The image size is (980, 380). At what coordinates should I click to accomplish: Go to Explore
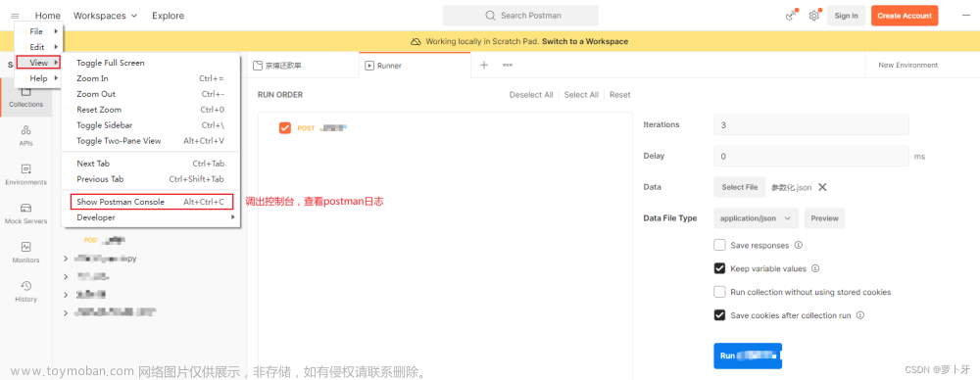(169, 16)
